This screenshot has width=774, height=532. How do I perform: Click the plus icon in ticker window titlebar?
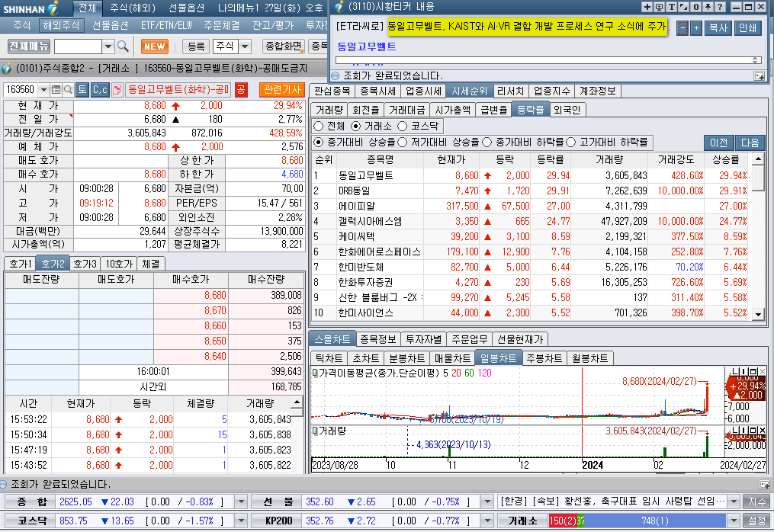(x=647, y=7)
